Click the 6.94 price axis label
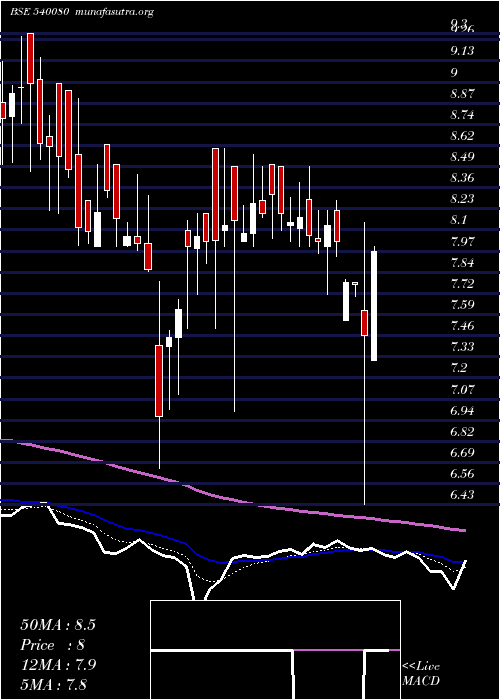 point(462,410)
